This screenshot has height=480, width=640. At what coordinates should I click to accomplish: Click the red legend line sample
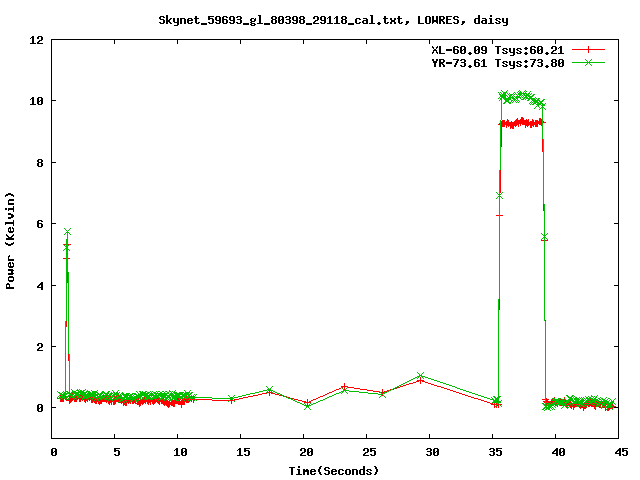pos(588,50)
